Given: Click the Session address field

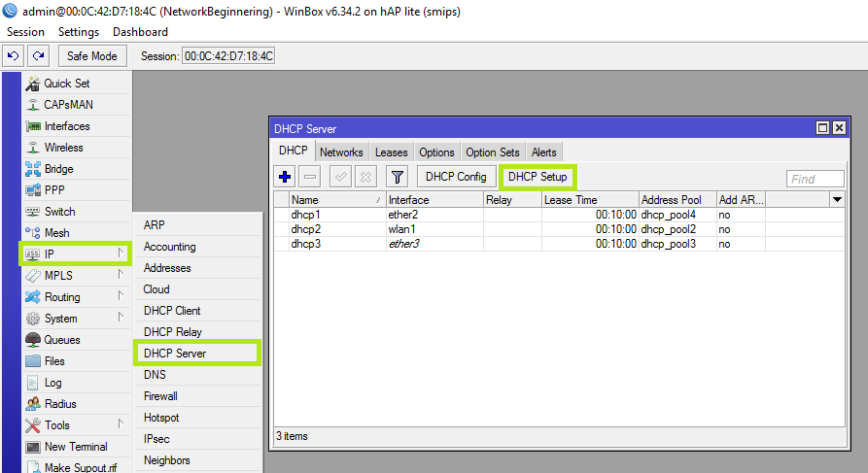Looking at the screenshot, I should click(x=228, y=56).
